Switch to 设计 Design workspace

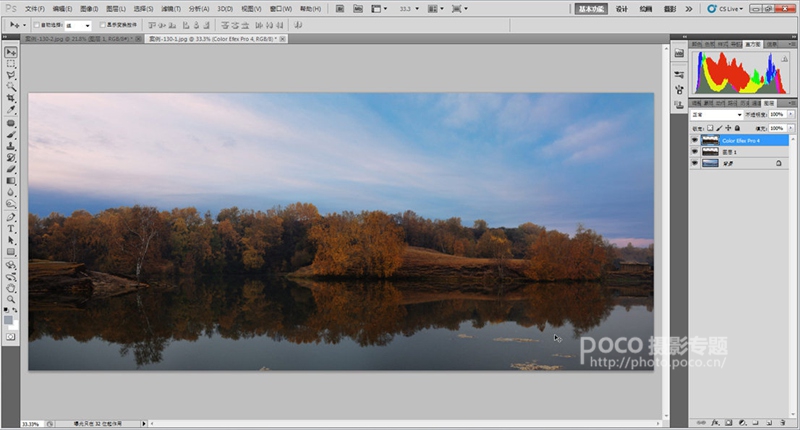click(x=621, y=9)
